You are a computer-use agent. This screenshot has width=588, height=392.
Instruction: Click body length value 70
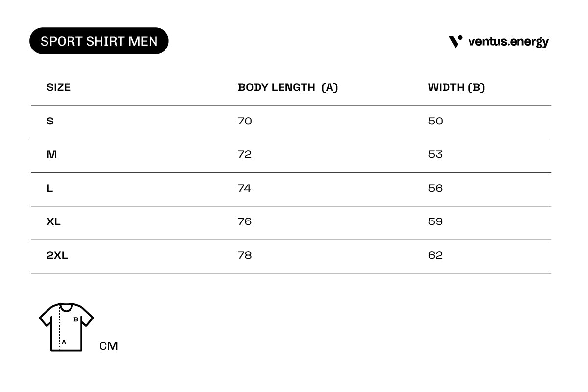click(x=245, y=121)
